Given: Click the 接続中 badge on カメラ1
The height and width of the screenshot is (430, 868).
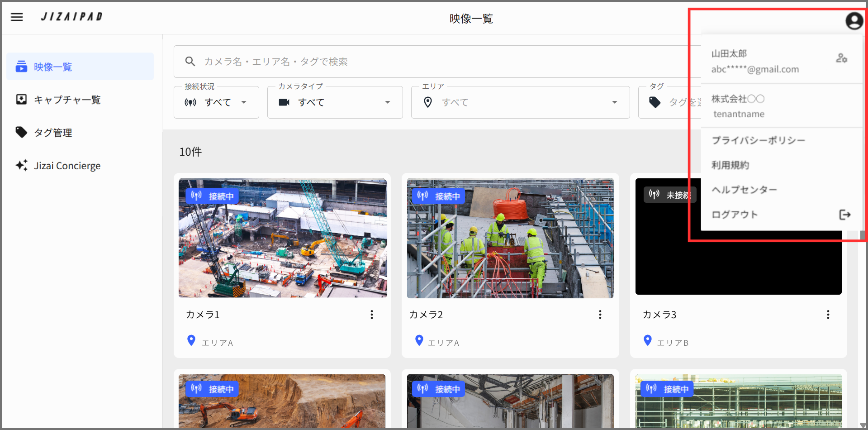Looking at the screenshot, I should point(212,196).
